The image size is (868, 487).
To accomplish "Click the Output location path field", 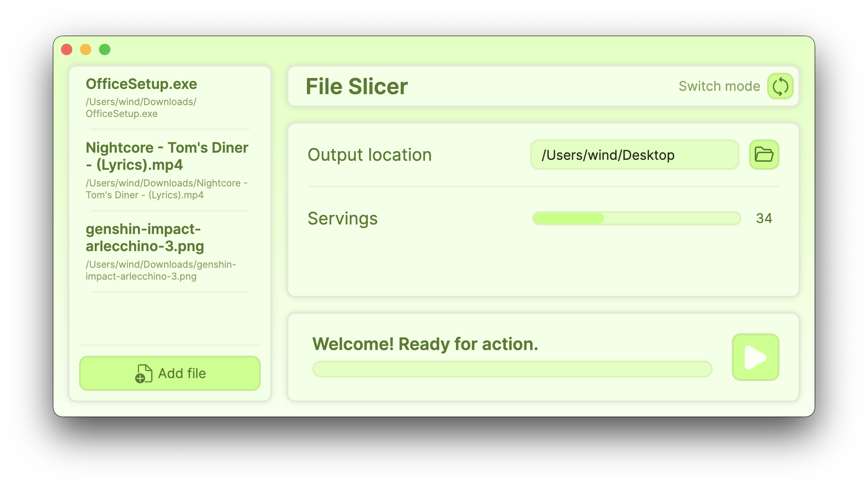I will coord(634,154).
